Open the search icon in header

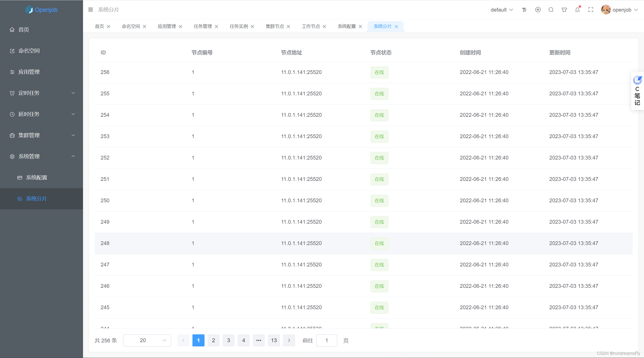tap(551, 10)
